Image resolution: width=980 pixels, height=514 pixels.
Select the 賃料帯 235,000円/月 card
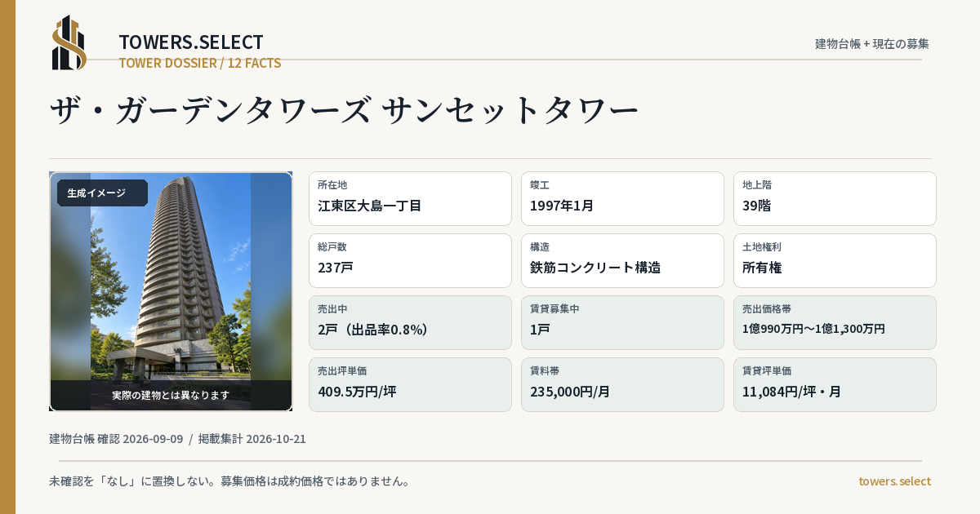tap(622, 384)
